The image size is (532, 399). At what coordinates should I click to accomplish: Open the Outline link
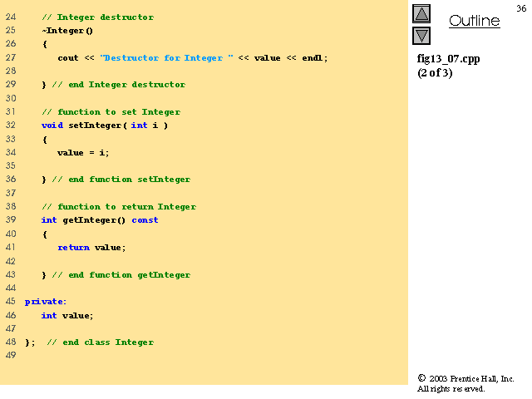474,21
